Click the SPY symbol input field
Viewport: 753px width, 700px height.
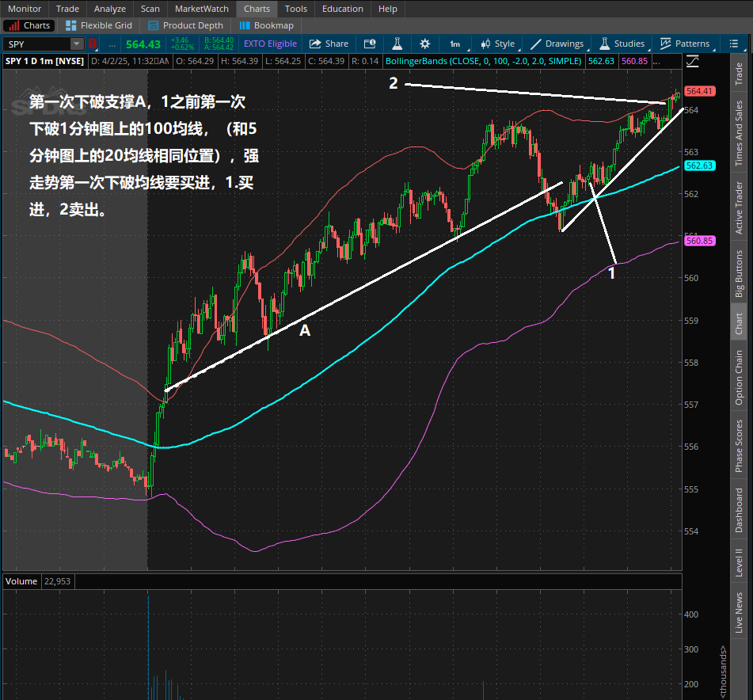tap(36, 44)
